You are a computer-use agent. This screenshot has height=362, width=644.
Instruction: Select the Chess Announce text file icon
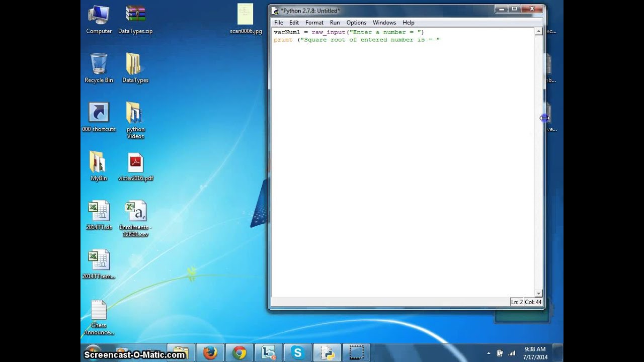(99, 317)
